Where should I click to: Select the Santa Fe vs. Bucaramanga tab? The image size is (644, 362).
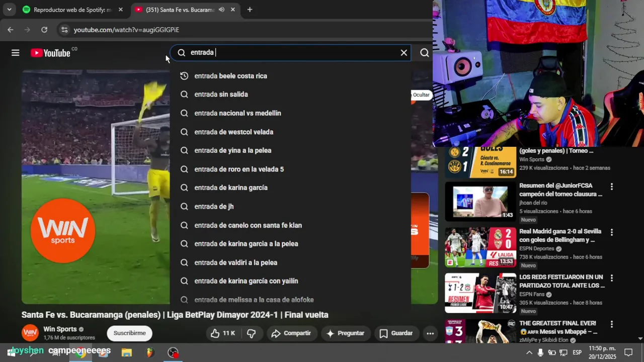[179, 10]
